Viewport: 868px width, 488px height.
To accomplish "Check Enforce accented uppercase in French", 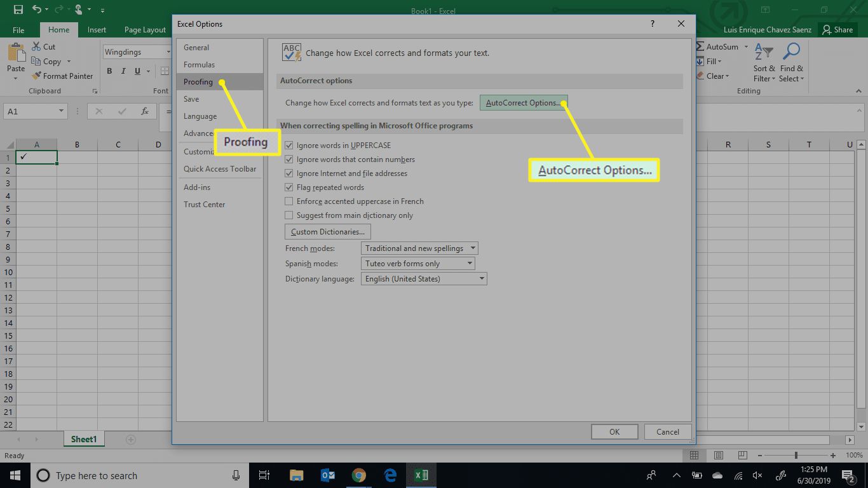I will click(x=289, y=201).
